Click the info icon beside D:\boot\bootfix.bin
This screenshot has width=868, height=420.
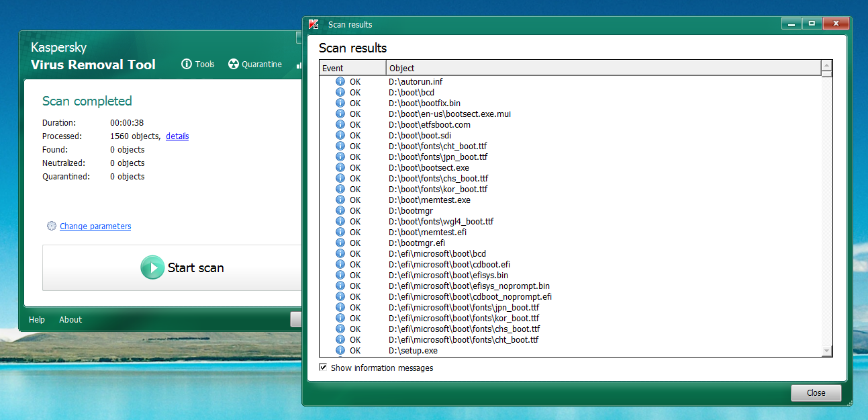[340, 103]
